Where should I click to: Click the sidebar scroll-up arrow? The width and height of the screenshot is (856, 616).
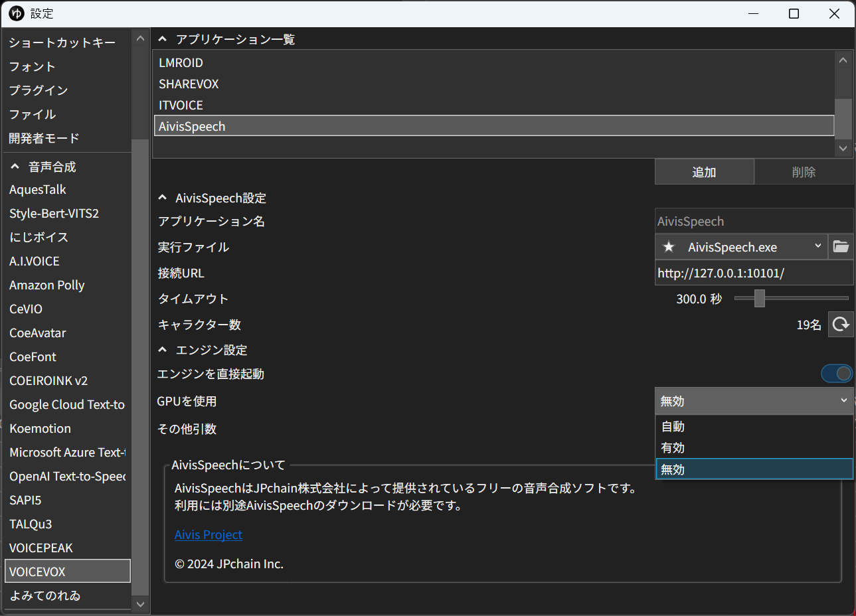click(x=140, y=38)
